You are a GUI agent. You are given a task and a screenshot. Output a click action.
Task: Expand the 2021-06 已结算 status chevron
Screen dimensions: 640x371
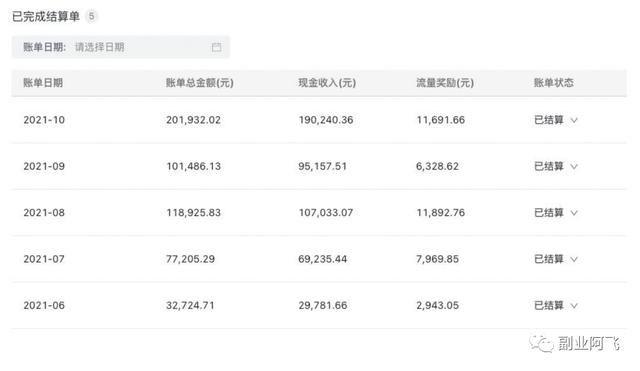point(574,306)
